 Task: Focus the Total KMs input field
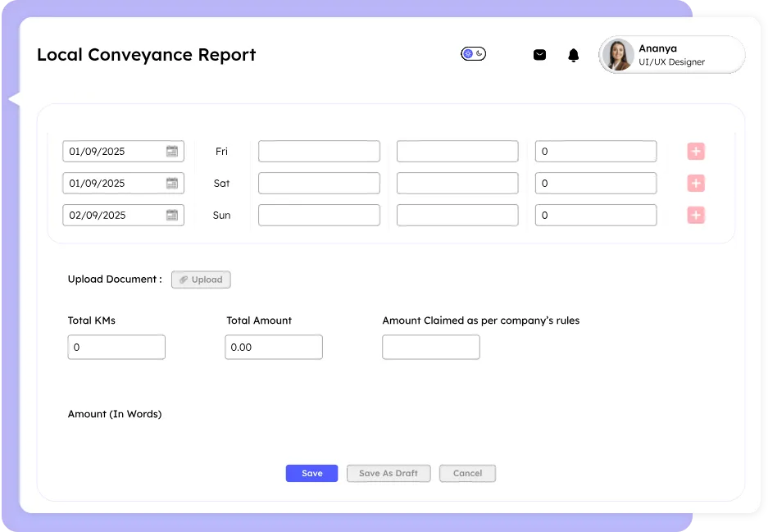pyautogui.click(x=116, y=348)
